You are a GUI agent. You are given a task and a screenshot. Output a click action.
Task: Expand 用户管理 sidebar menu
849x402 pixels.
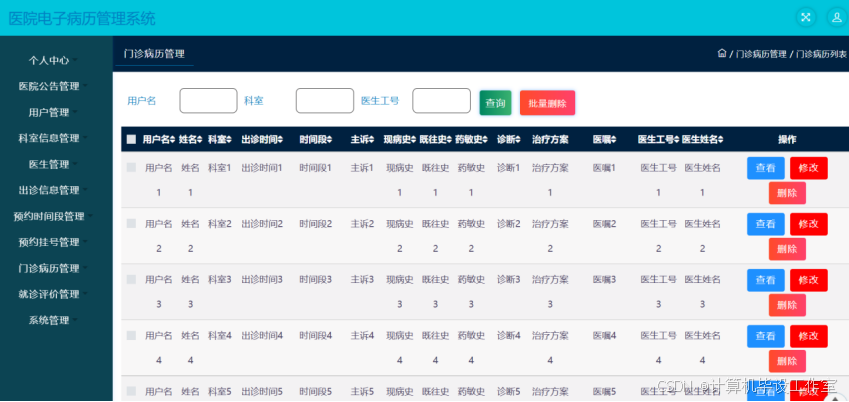coord(52,112)
